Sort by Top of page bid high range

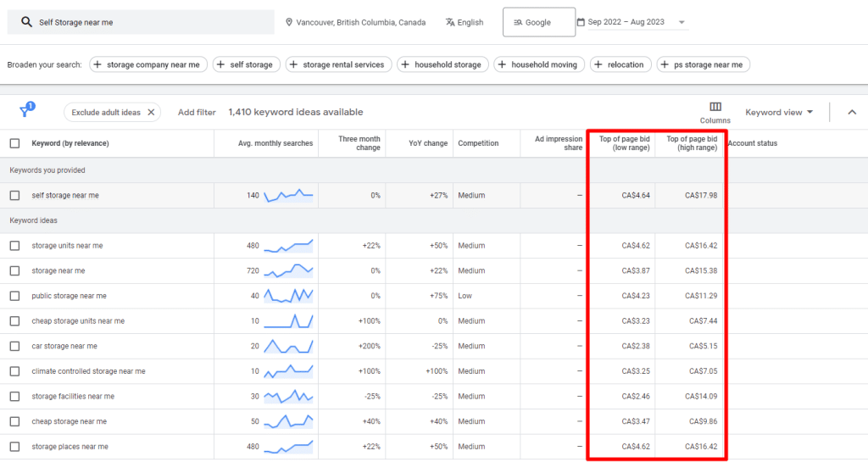692,143
